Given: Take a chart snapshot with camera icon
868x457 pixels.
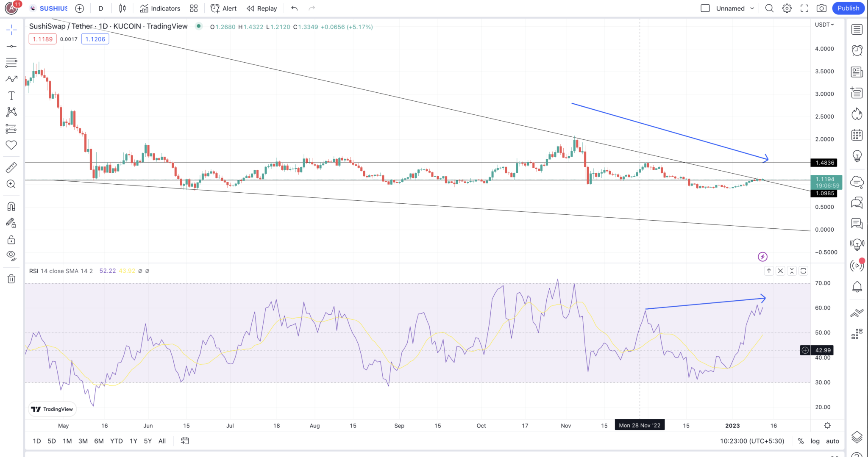Looking at the screenshot, I should pos(821,8).
